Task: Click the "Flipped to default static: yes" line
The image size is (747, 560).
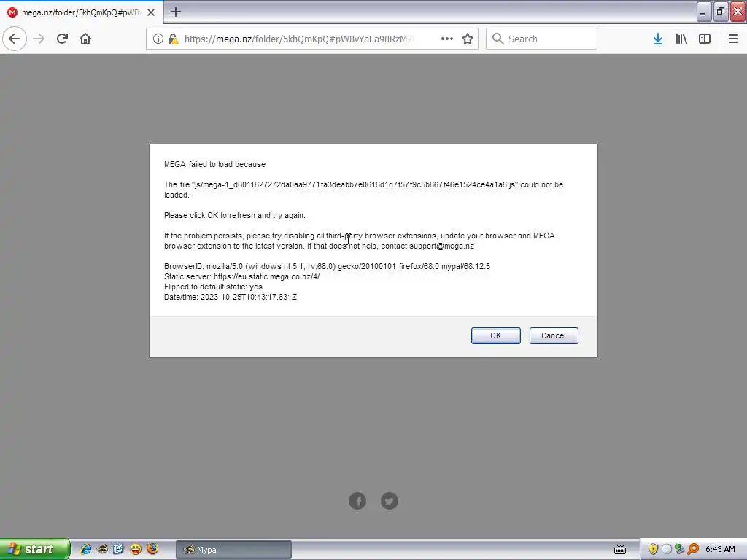Action: 214,287
